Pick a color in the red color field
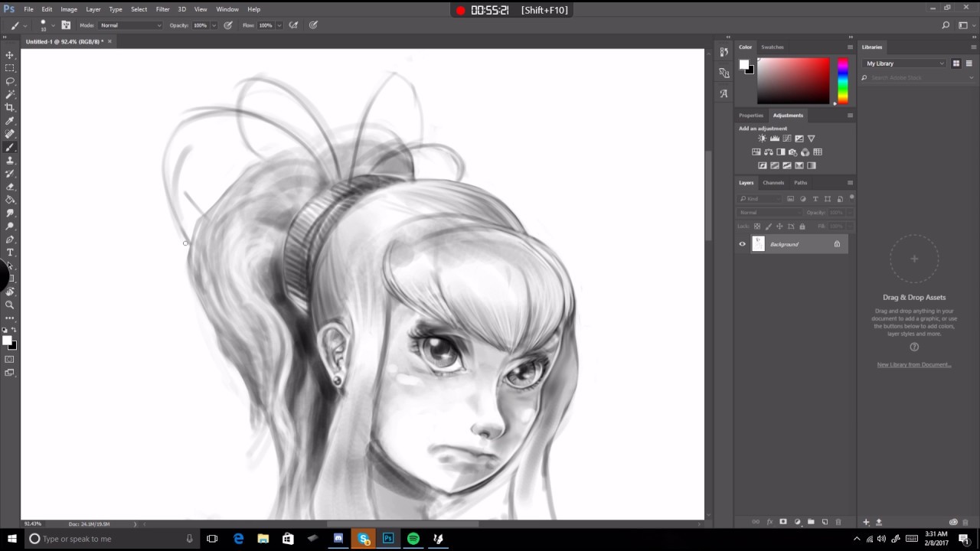The image size is (980, 551). 793,81
